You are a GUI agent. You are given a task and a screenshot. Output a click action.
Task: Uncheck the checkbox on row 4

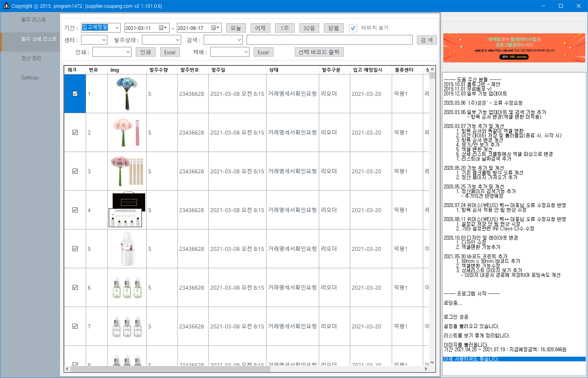pos(75,210)
